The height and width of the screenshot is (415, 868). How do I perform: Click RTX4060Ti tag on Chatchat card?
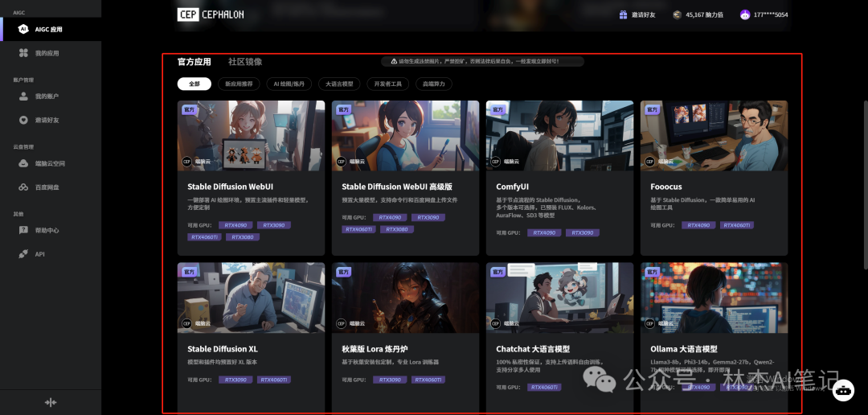pyautogui.click(x=544, y=388)
